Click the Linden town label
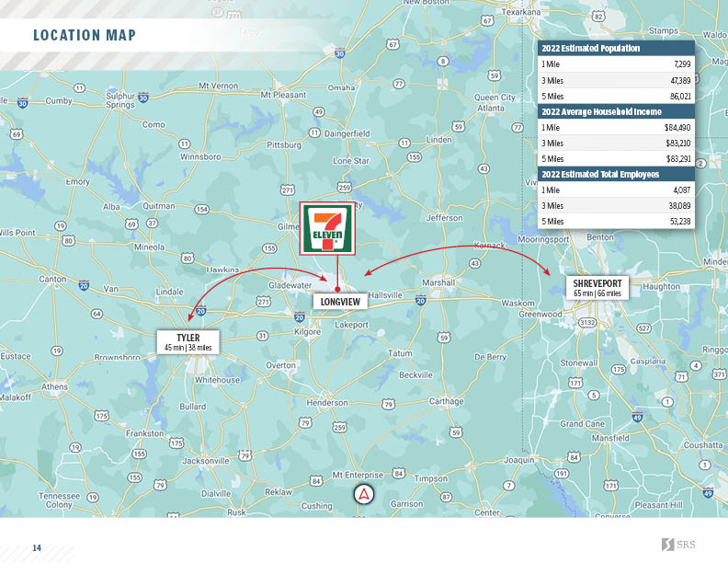The width and height of the screenshot is (728, 563). click(x=438, y=140)
